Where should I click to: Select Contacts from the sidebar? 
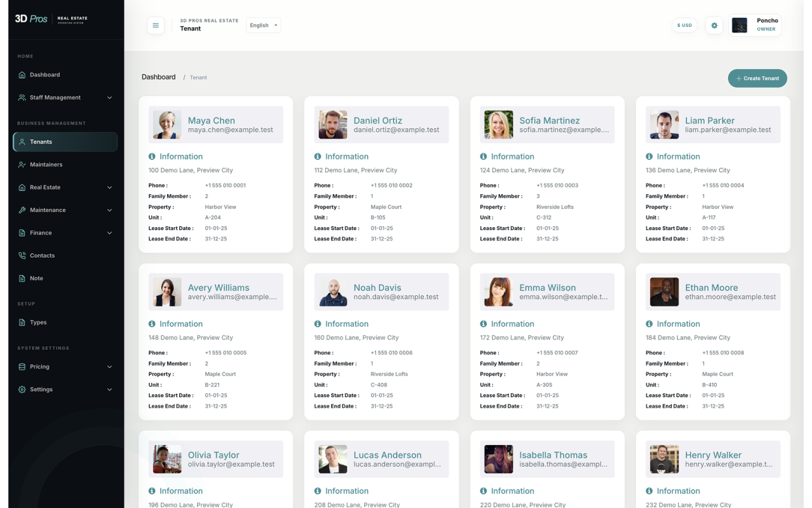pos(65,256)
